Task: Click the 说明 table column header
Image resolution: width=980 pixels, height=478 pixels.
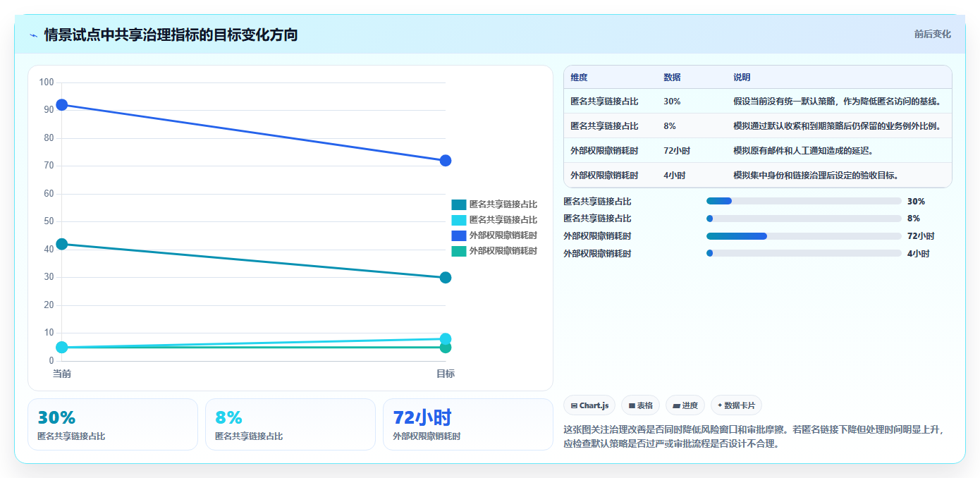Action: 742,78
